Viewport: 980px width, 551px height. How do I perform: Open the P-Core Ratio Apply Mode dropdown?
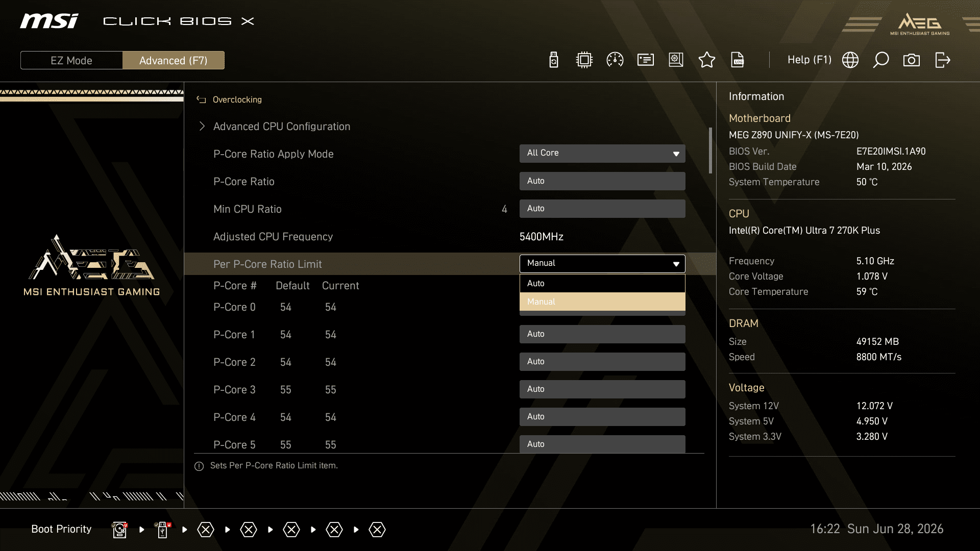pos(602,154)
